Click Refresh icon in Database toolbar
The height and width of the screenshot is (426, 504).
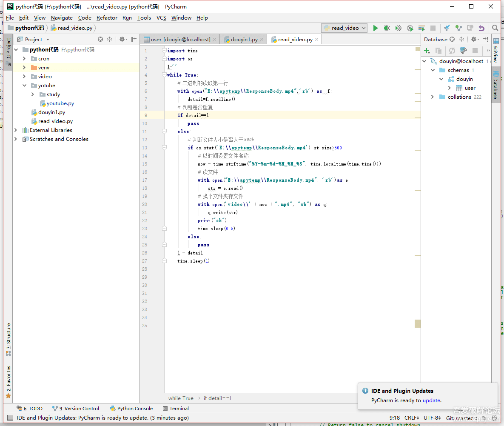tap(452, 51)
